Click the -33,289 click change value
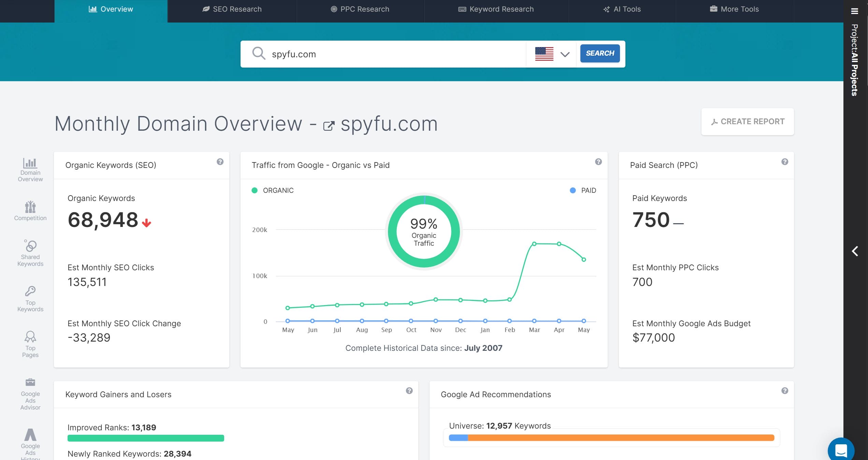This screenshot has height=460, width=868. [89, 337]
